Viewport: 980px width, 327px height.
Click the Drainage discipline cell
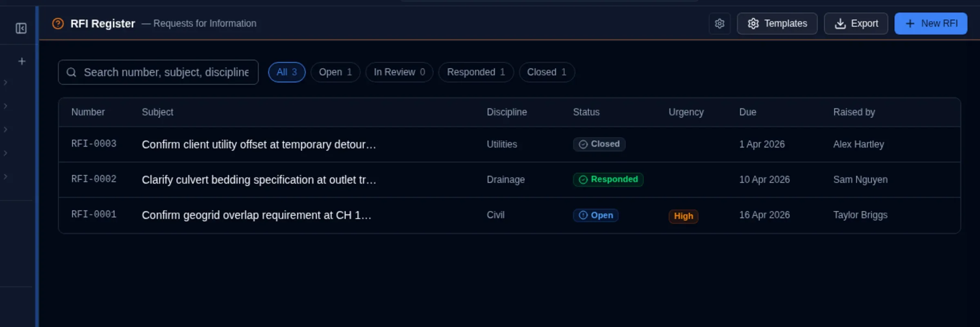click(x=506, y=180)
